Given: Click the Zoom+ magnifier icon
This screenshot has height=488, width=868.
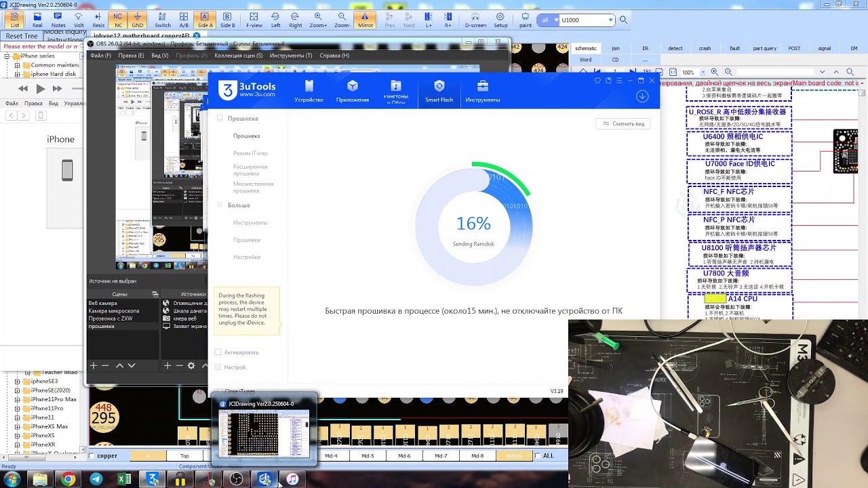Looking at the screenshot, I should [318, 20].
